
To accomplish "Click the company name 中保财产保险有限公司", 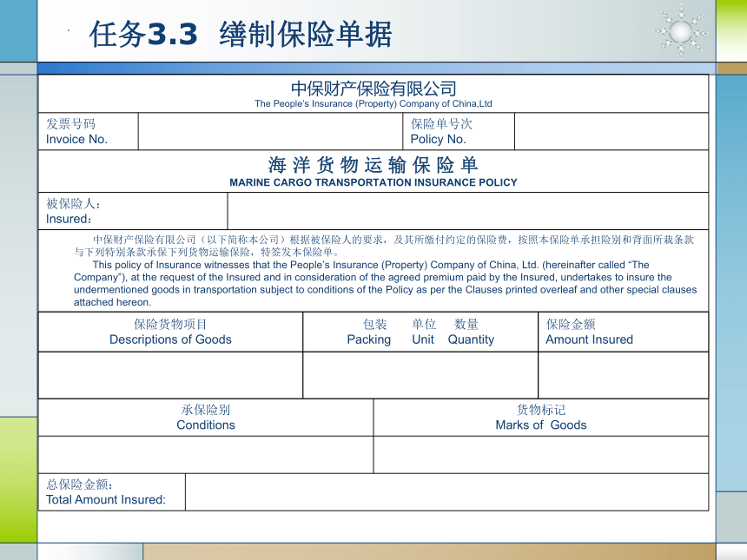I will click(373, 88).
